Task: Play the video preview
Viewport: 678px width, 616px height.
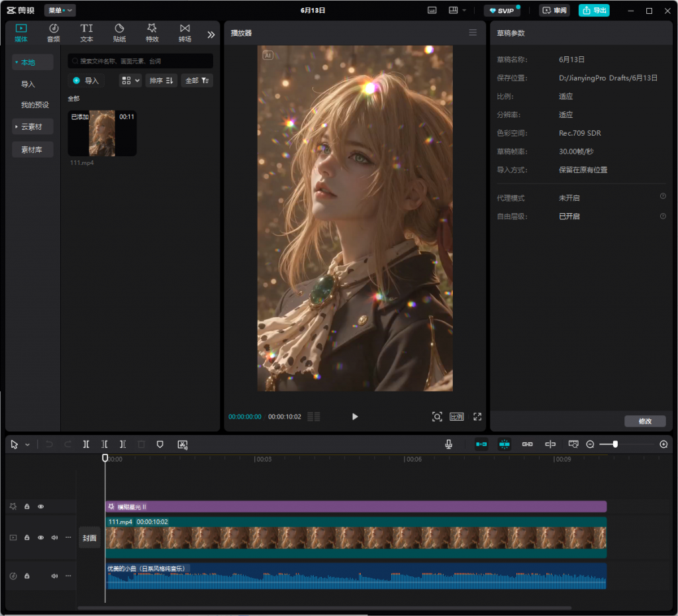Action: click(x=355, y=417)
